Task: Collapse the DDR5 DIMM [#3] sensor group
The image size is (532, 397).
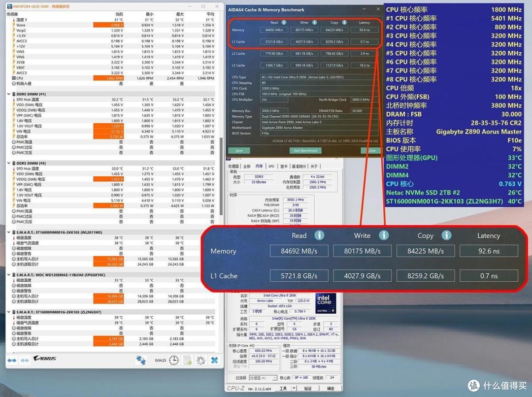Action: [x=9, y=163]
